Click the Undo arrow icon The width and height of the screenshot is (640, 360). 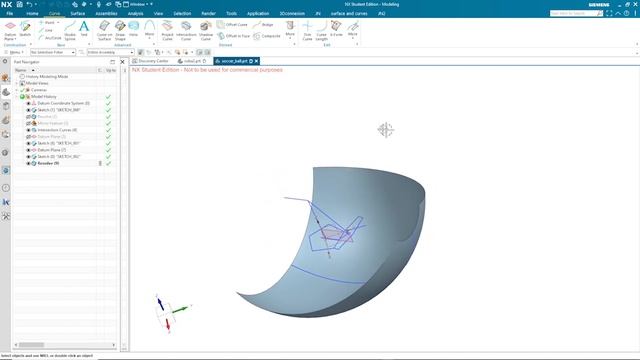click(29, 4)
